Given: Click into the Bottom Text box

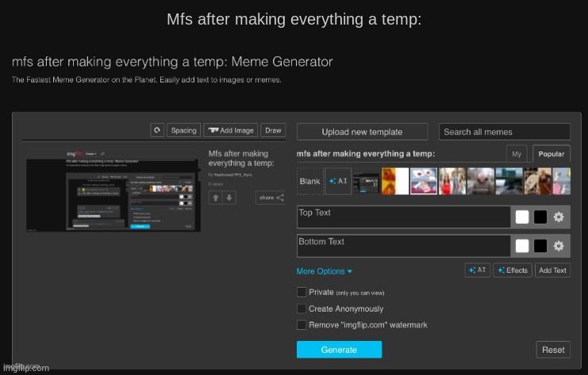Looking at the screenshot, I should click(403, 246).
